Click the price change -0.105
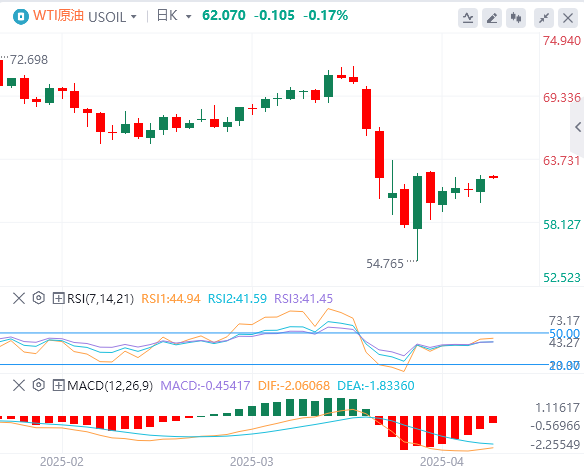The height and width of the screenshot is (473, 584). pos(274,16)
